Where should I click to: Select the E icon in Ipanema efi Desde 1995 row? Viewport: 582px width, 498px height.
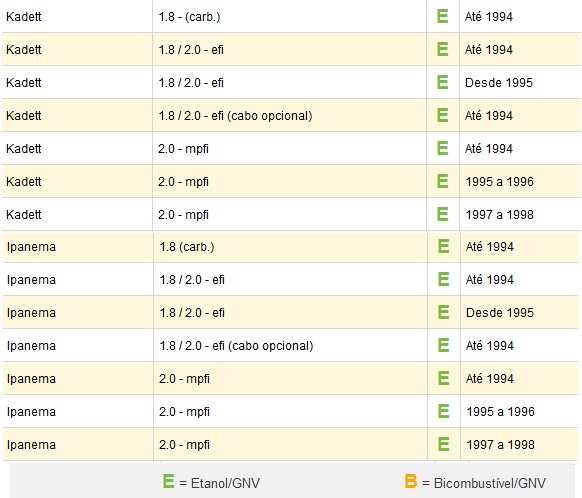(x=444, y=312)
